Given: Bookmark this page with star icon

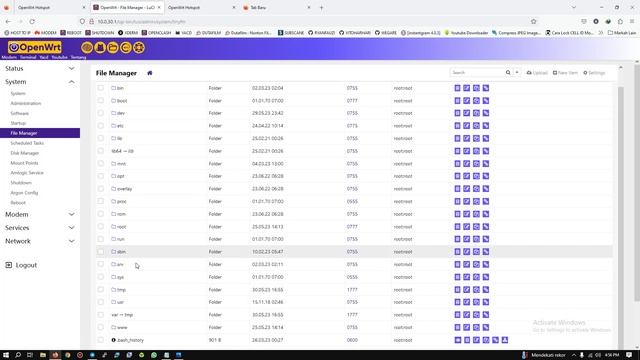Looking at the screenshot, I should coord(533,22).
